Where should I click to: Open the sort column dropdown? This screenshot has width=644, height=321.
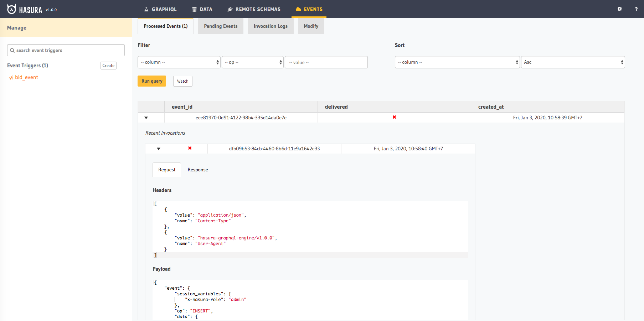click(457, 62)
